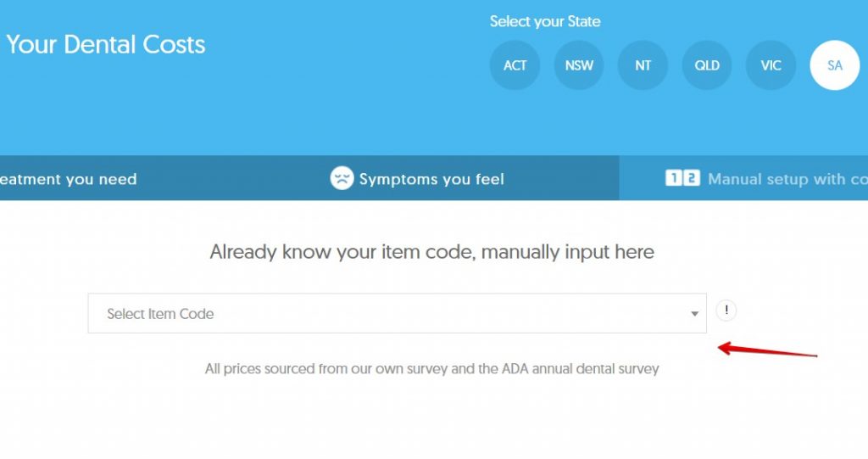This screenshot has width=868, height=459.
Task: Choose the VIC state circle
Action: 771,65
